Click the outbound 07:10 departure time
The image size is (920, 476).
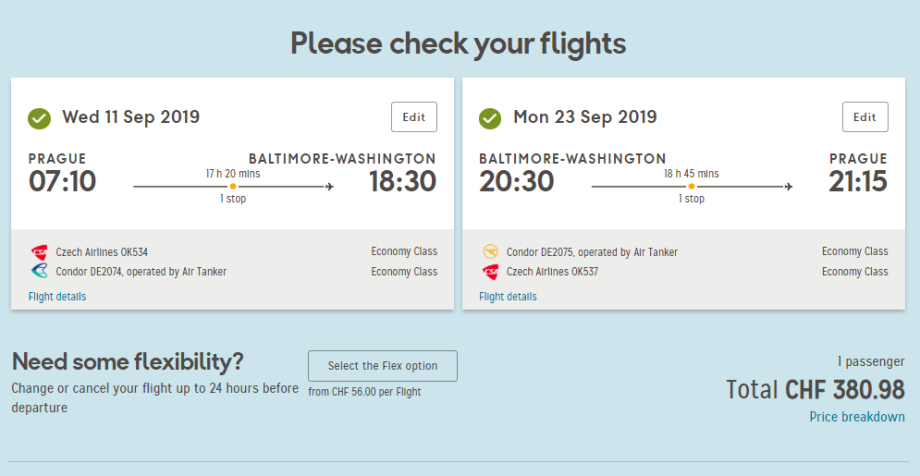click(62, 182)
